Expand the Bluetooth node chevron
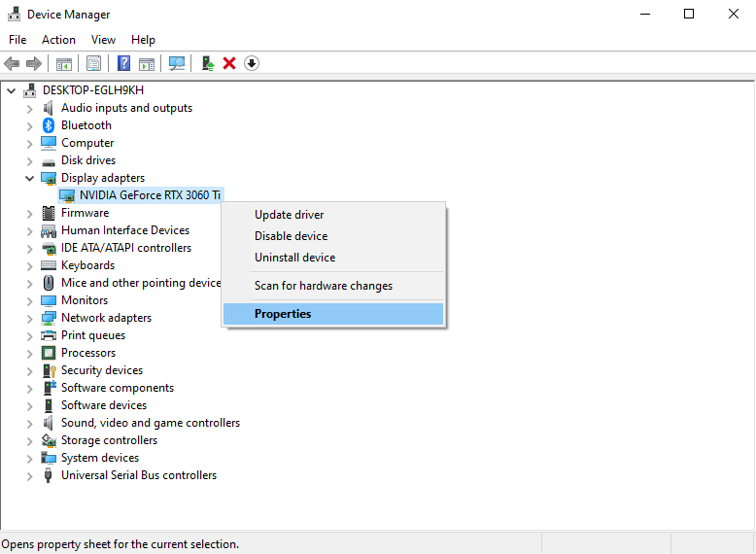 click(29, 126)
